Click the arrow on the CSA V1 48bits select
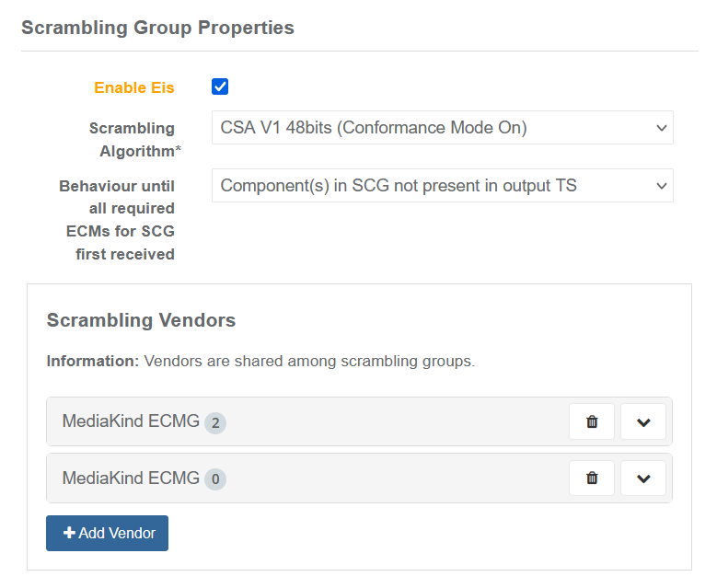 tap(661, 128)
